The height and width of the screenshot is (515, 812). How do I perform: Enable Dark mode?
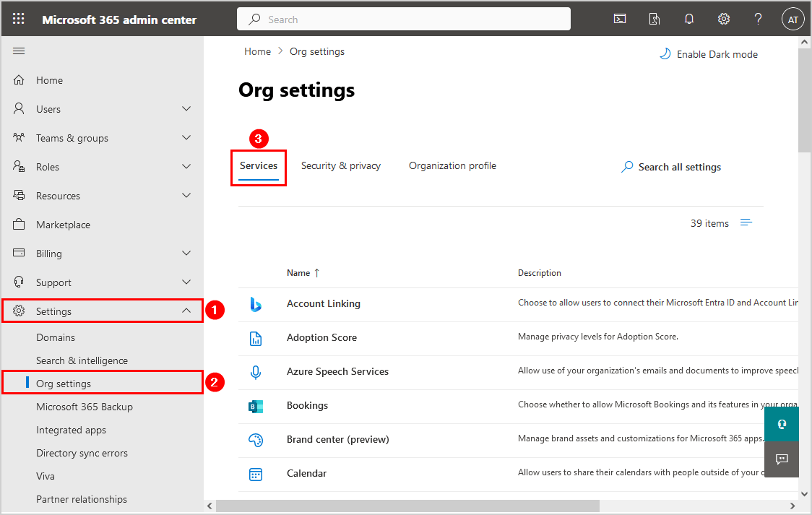(x=709, y=54)
